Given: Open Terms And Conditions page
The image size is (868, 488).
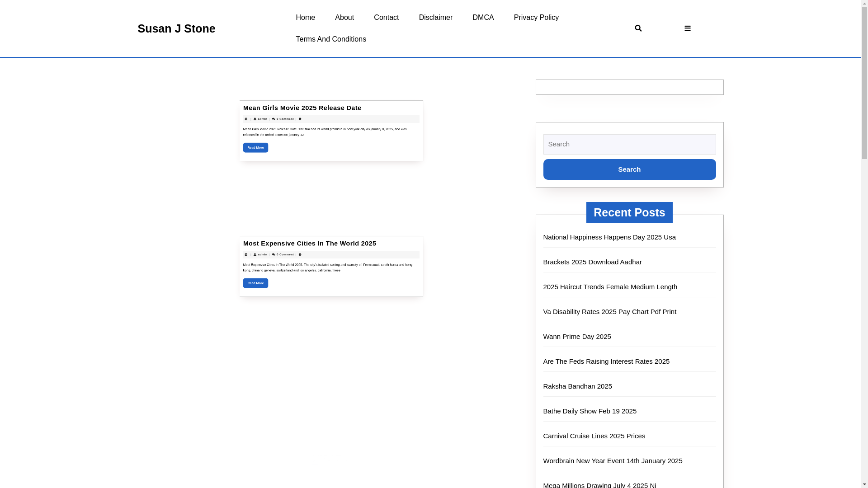Looking at the screenshot, I should 331,39.
